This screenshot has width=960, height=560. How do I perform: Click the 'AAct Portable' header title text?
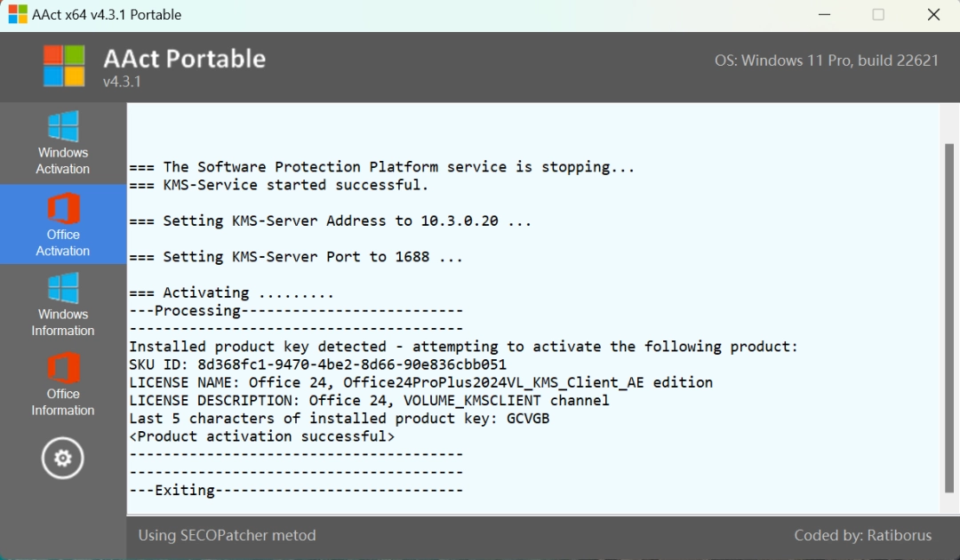tap(184, 59)
